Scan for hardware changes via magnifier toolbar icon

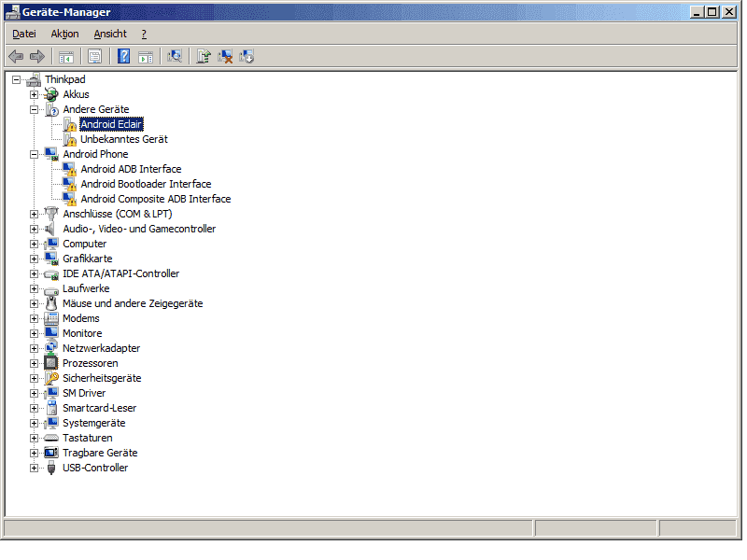[x=175, y=57]
